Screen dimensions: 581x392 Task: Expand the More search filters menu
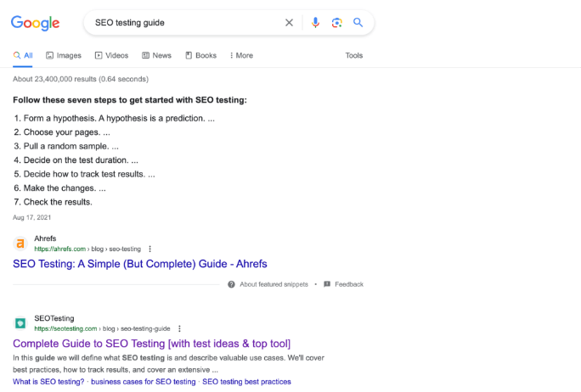[241, 56]
